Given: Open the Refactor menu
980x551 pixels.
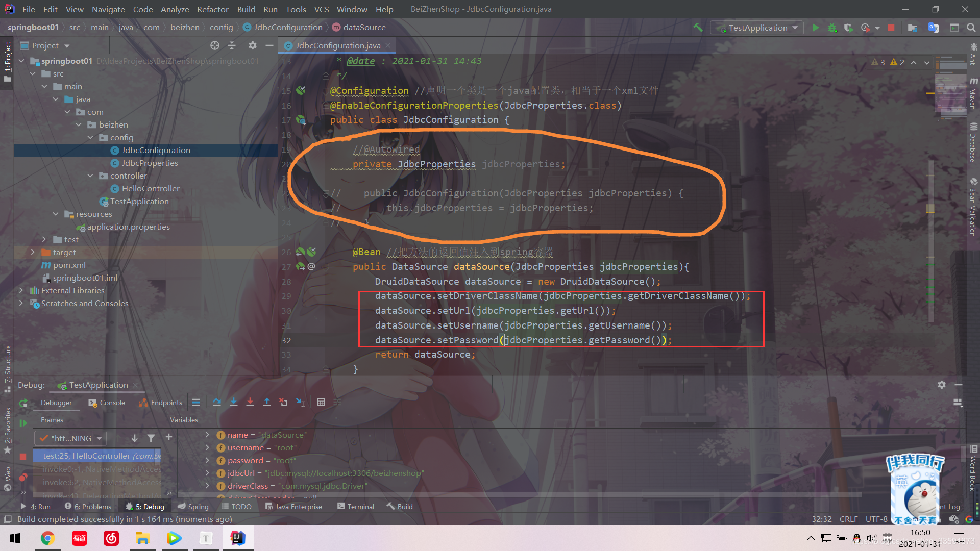Looking at the screenshot, I should (212, 9).
